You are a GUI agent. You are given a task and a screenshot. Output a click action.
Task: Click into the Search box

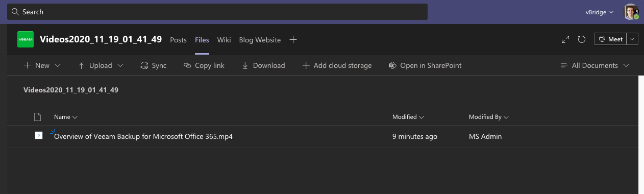tap(217, 12)
